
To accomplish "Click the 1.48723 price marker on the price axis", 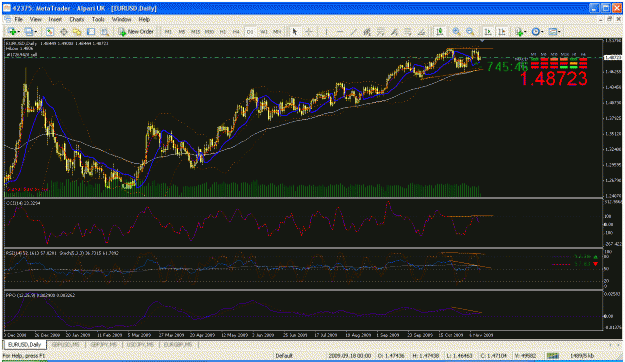I will (613, 57).
